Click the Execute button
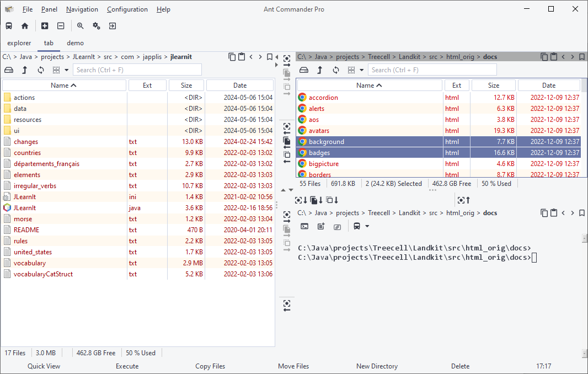This screenshot has height=374, width=588. (127, 366)
